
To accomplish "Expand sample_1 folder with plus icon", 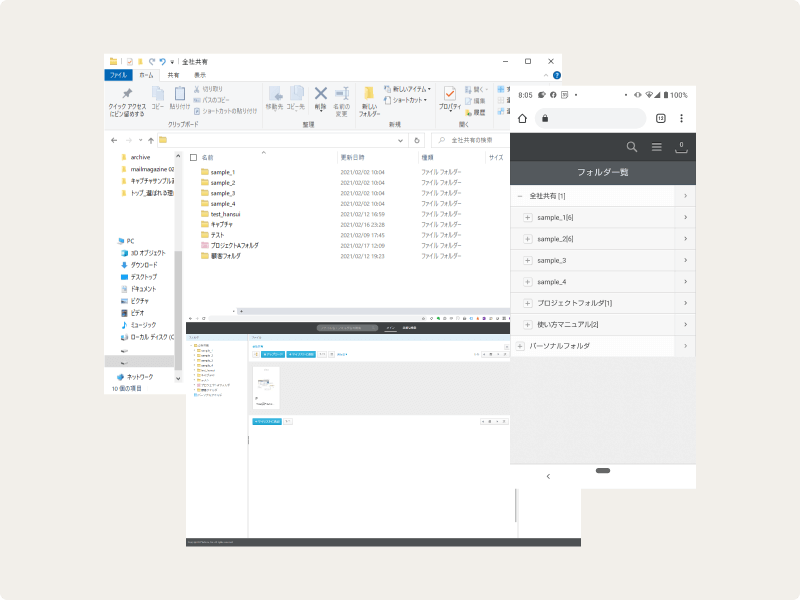I will tap(528, 217).
